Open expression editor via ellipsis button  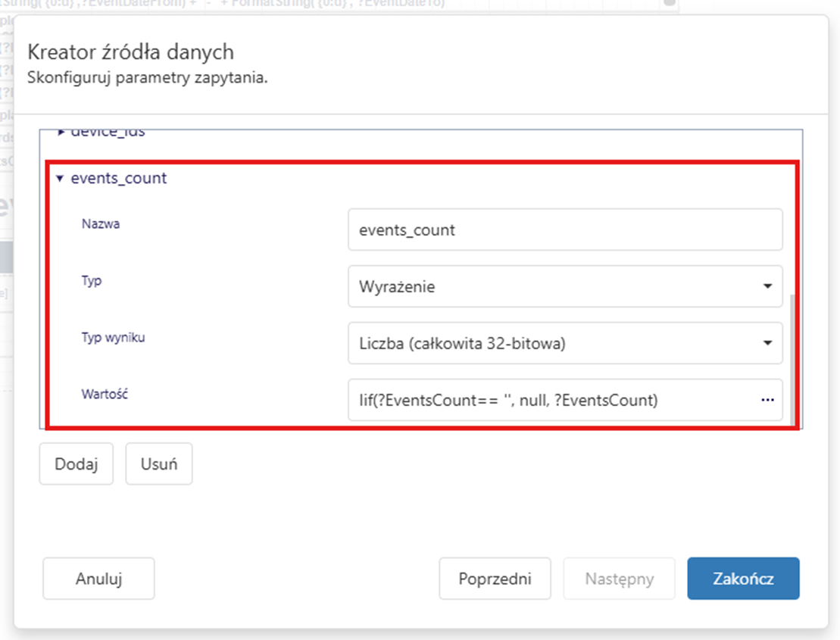(x=767, y=400)
